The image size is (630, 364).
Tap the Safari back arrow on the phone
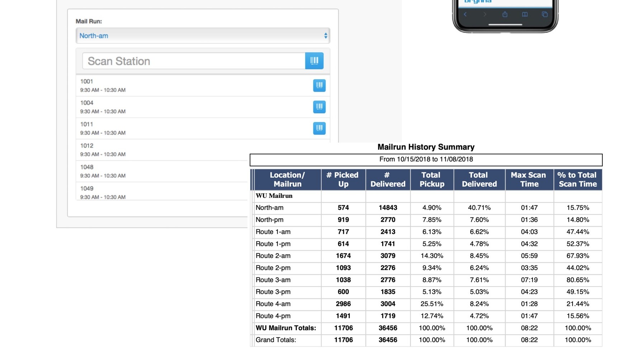[x=465, y=14]
